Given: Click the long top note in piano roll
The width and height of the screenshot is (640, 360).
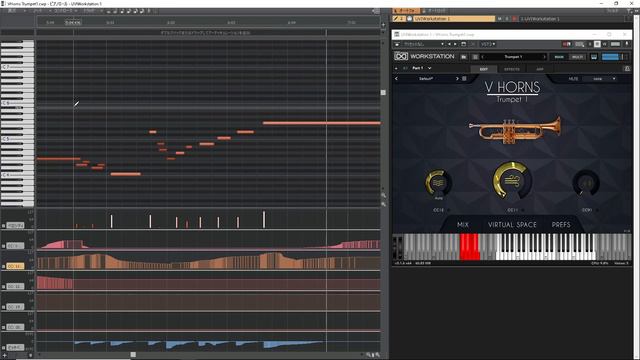Looking at the screenshot, I should [x=322, y=123].
